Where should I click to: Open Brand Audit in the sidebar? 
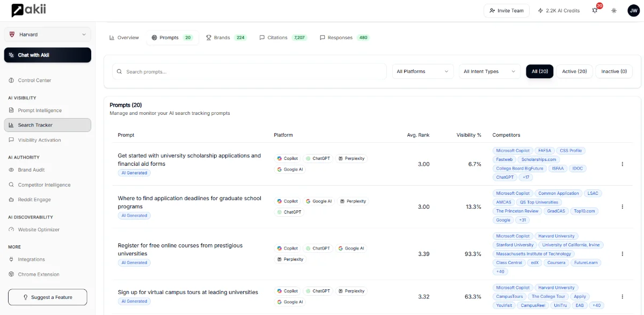pyautogui.click(x=31, y=170)
